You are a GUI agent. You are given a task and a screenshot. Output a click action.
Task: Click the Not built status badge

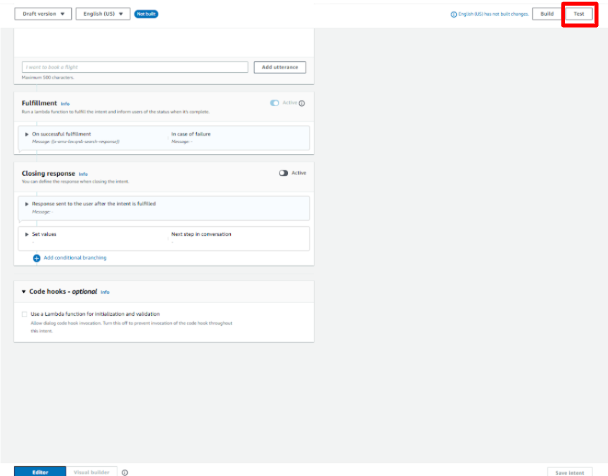146,14
